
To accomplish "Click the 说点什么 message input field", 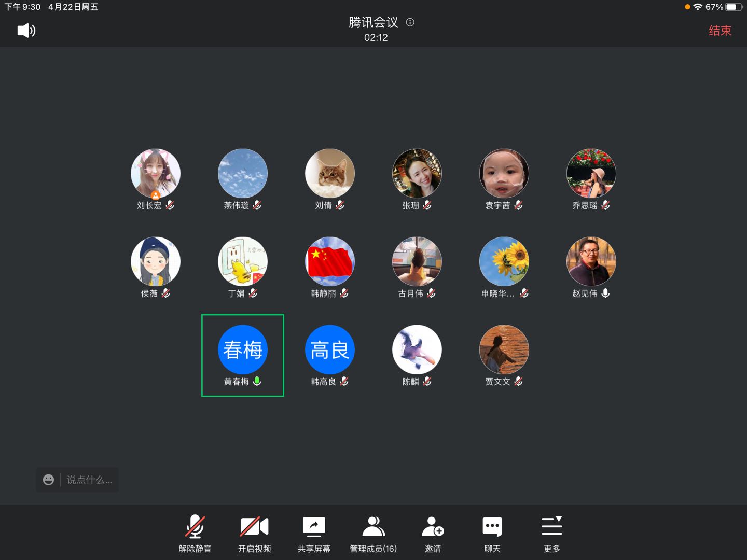I will pyautogui.click(x=89, y=480).
